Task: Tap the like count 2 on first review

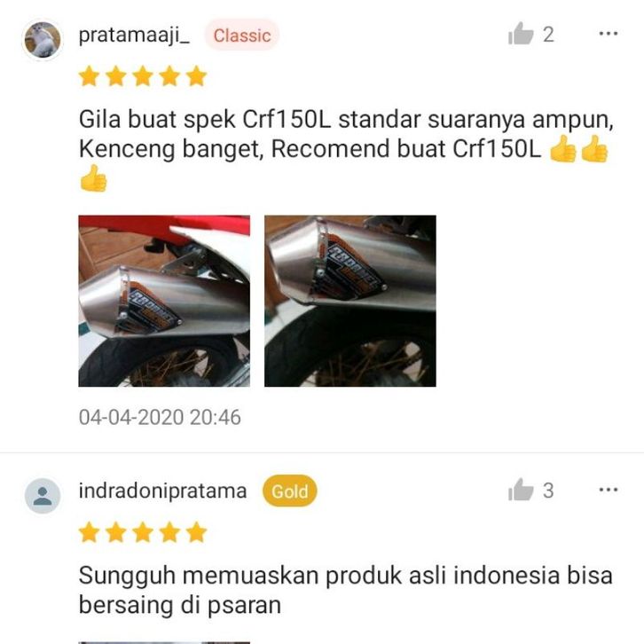Action: (548, 35)
